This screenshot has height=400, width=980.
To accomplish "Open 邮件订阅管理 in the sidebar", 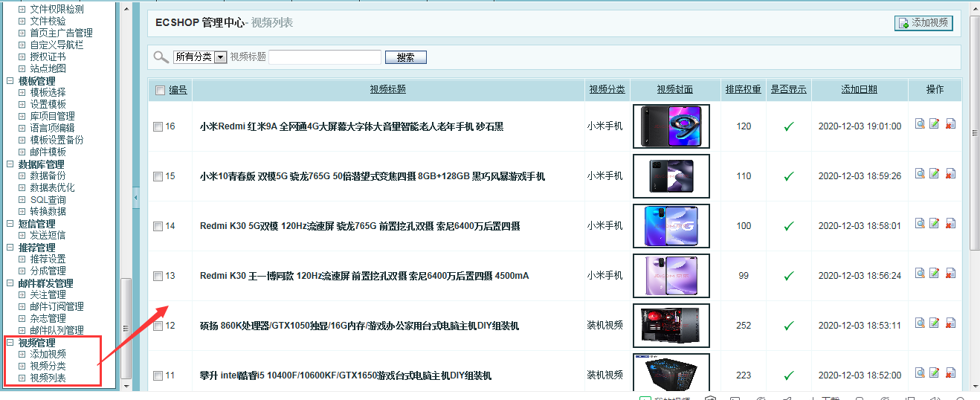I will pyautogui.click(x=57, y=306).
